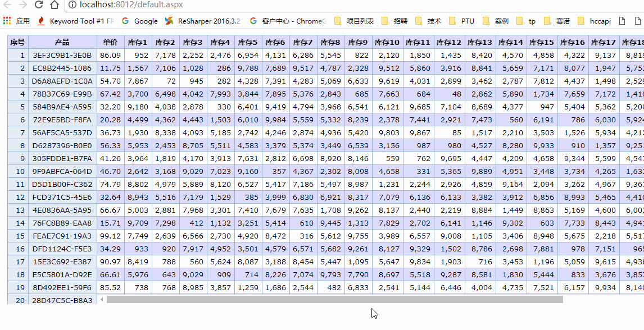Image resolution: width=644 pixels, height=330 pixels.
Task: Open the apps grid icon in the bookmarks bar
Action: click(x=7, y=21)
